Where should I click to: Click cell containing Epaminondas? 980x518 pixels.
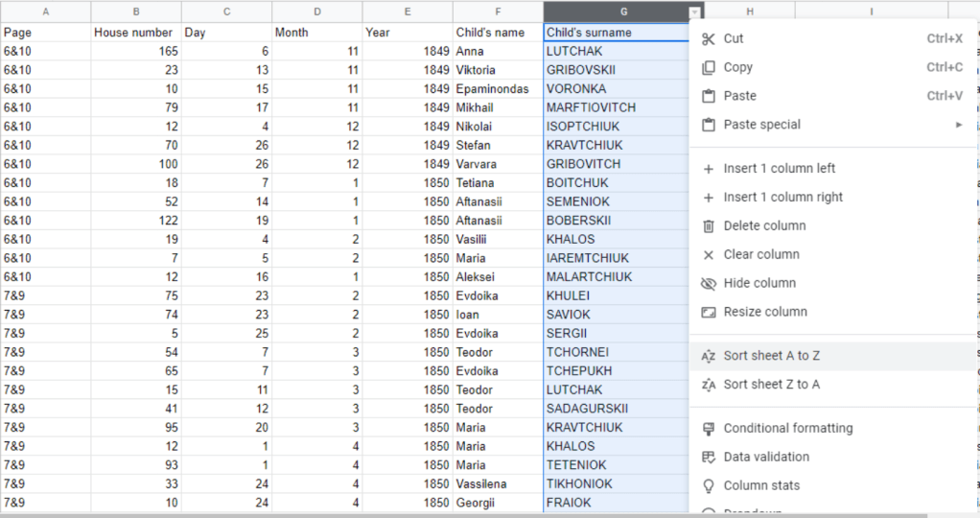point(499,89)
